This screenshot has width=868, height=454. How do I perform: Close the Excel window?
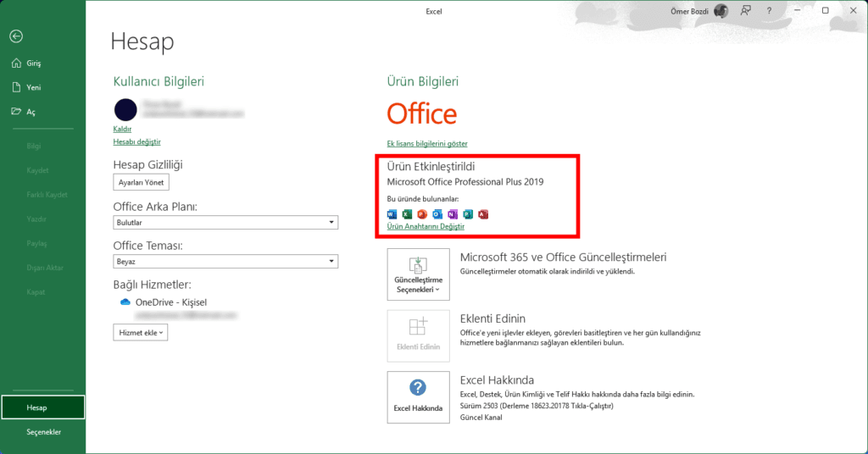(x=853, y=10)
